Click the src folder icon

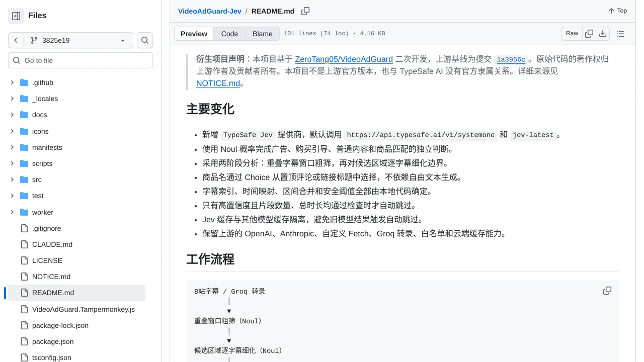click(24, 179)
